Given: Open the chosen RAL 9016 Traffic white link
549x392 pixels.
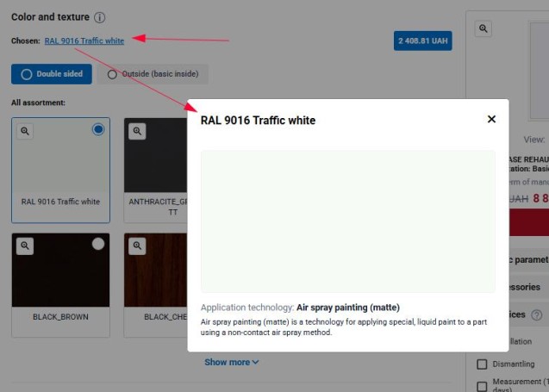Looking at the screenshot, I should [x=84, y=40].
